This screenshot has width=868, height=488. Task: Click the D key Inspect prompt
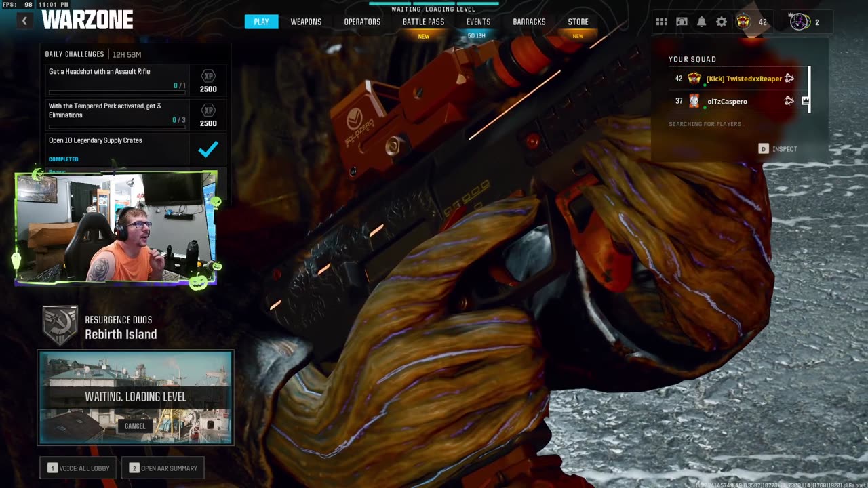tap(777, 149)
